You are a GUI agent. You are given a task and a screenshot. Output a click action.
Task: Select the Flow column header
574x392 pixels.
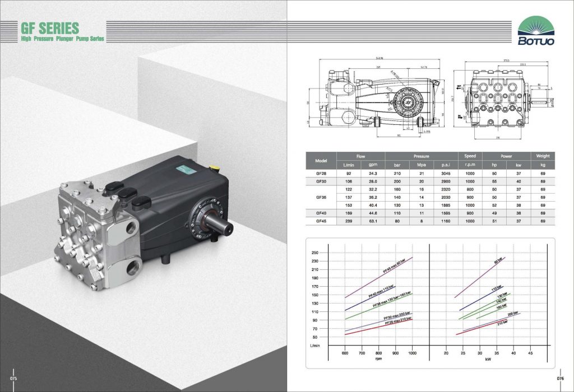coord(360,156)
